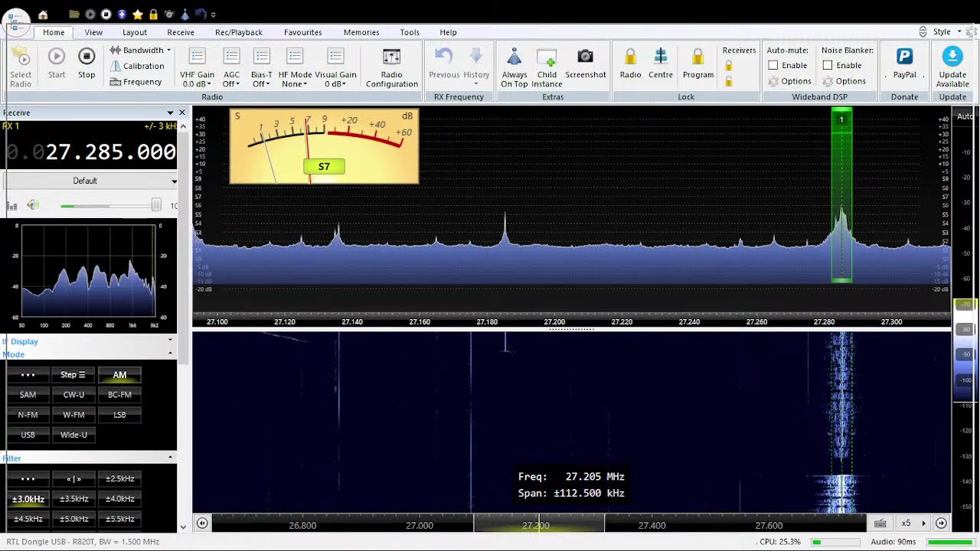Screen dimensions: 980x551
Task: Open the Style dropdown
Action: pyautogui.click(x=946, y=32)
